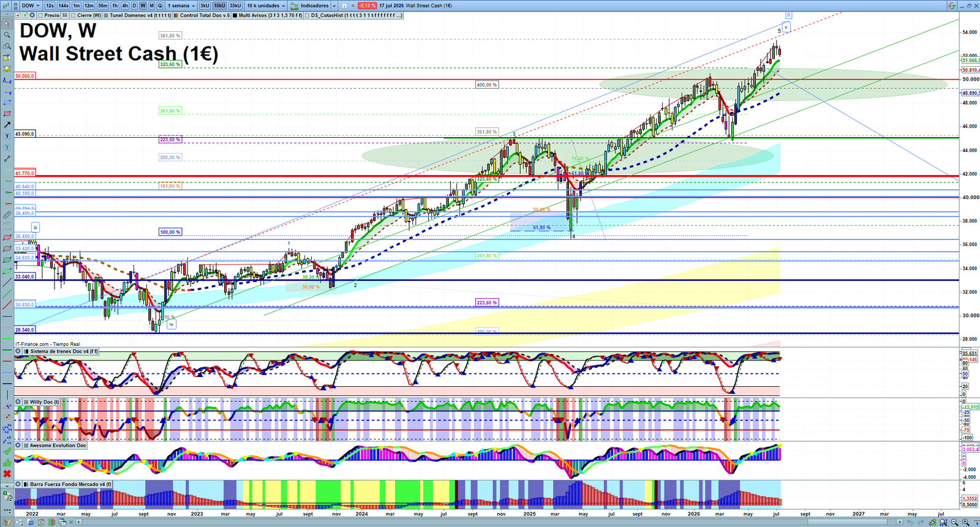Click the 50.000,0 red price level label
Image resolution: width=980 pixels, height=527 pixels.
tap(25, 76)
